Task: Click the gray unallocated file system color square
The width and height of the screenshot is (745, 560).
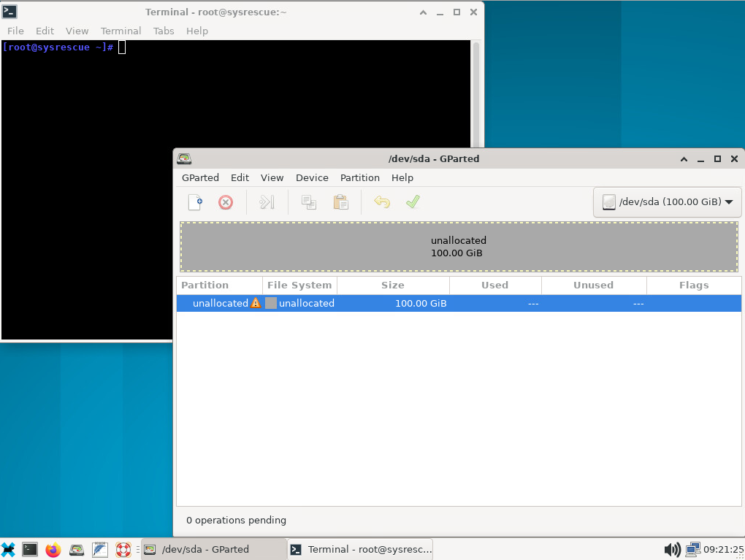Action: pos(271,303)
